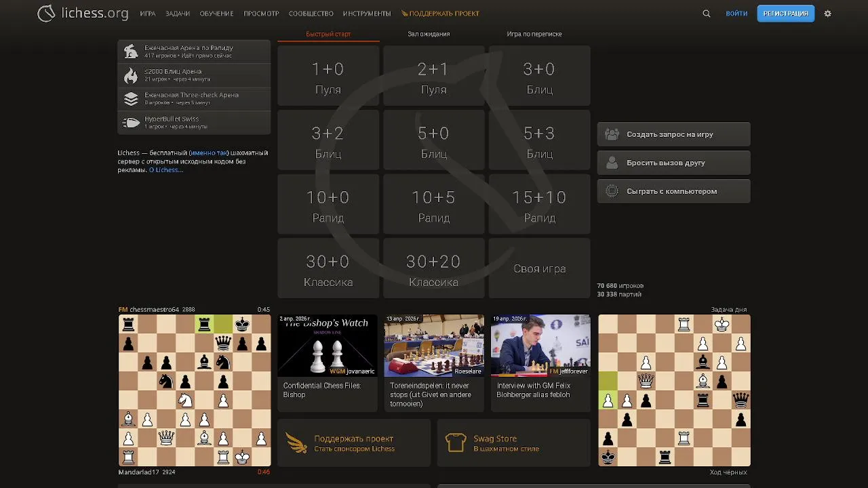Click the 70 680 игроков counter
868x488 pixels.
click(620, 286)
